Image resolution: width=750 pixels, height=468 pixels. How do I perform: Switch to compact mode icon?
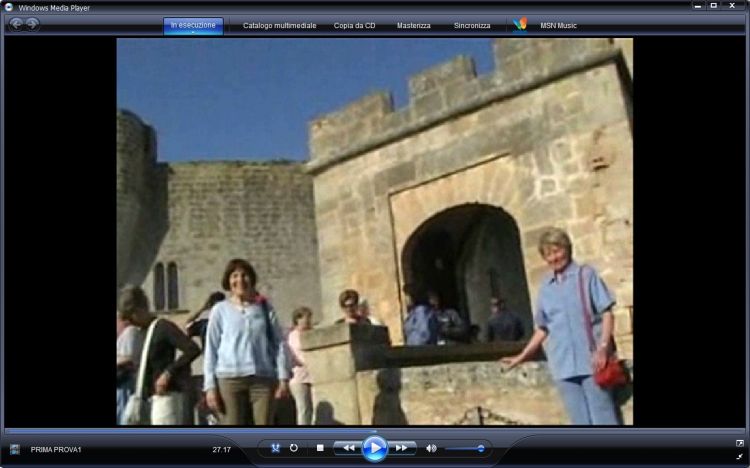[x=739, y=457]
